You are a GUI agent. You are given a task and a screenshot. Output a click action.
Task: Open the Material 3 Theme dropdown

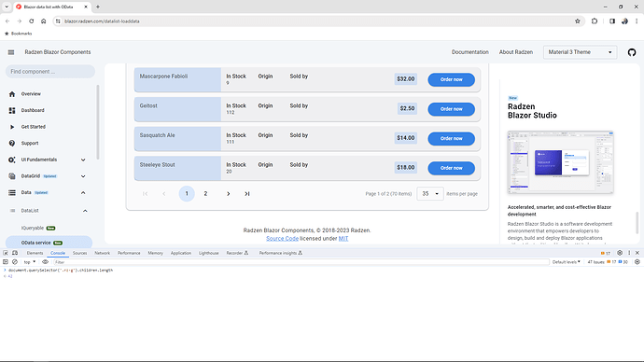580,52
